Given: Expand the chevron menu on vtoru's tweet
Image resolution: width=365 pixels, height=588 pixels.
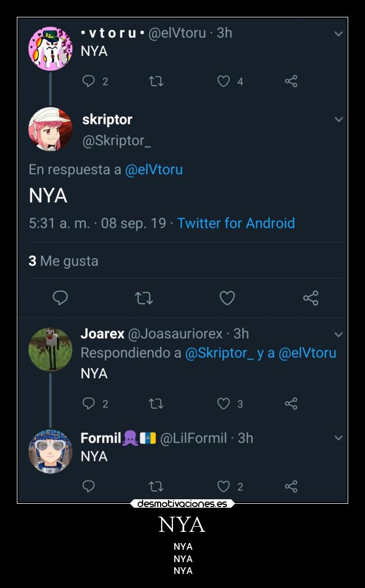Looking at the screenshot, I should pyautogui.click(x=338, y=33).
